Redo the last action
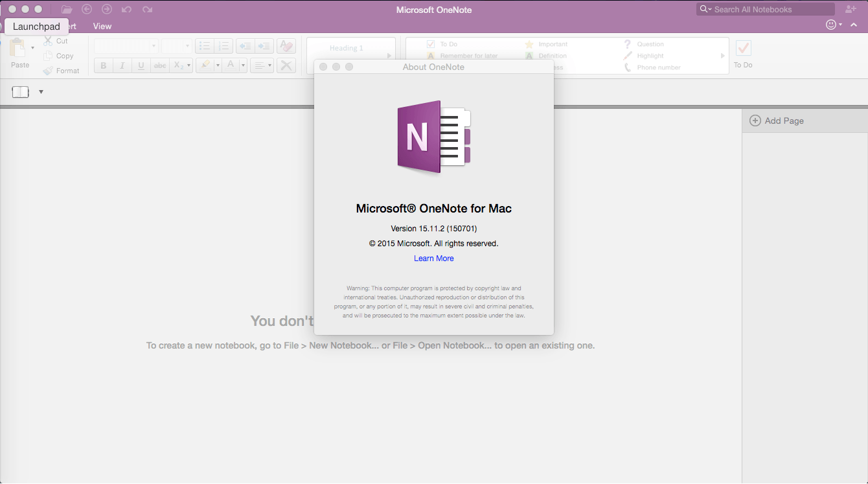 click(147, 9)
